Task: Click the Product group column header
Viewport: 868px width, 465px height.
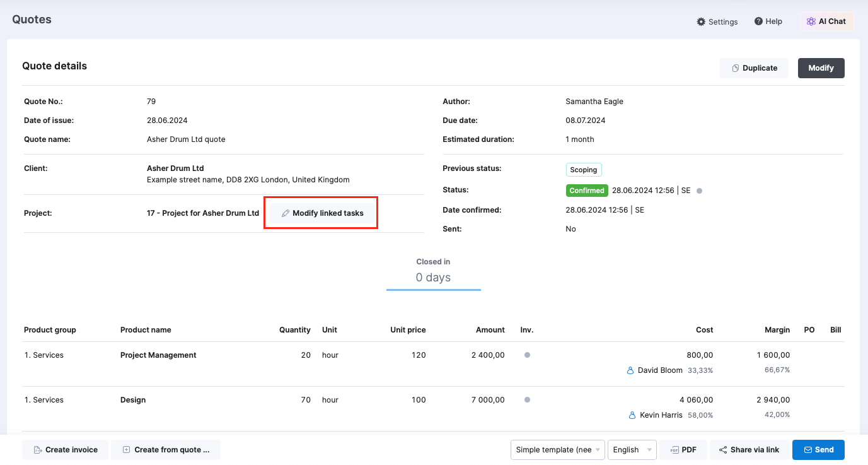Action: (50, 330)
